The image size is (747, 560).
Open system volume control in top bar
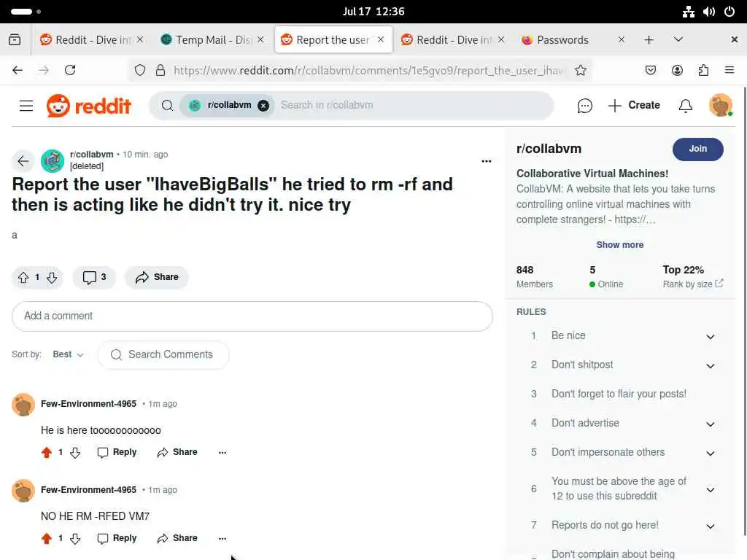tap(708, 12)
